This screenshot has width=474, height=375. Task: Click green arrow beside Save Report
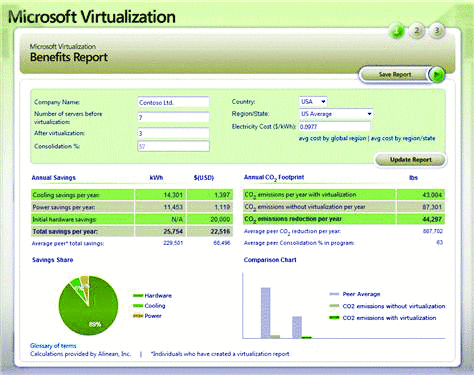coord(437,75)
